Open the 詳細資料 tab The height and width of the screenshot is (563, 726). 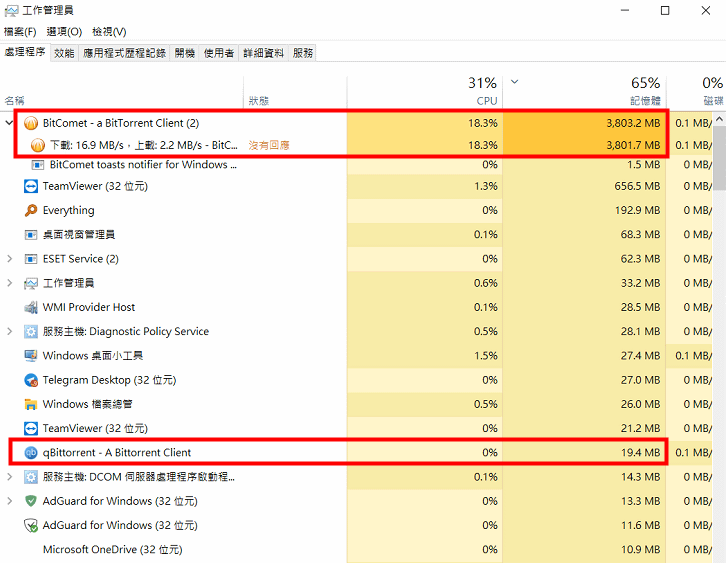coord(263,53)
